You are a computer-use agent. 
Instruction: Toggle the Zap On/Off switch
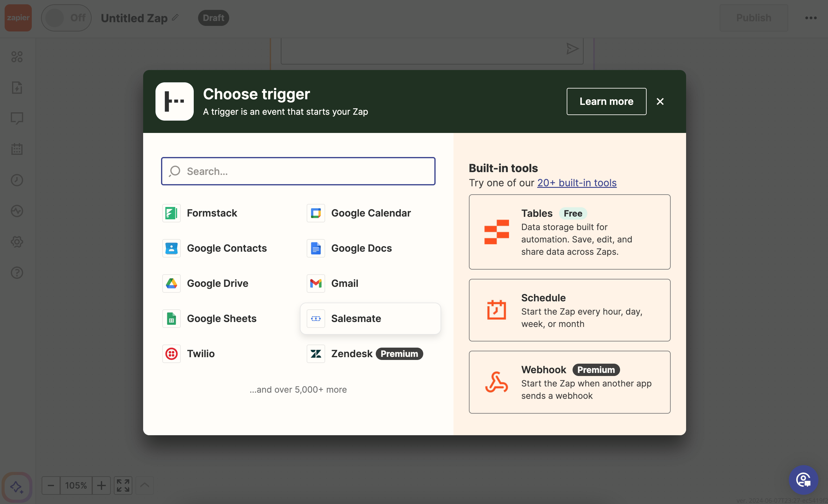click(x=66, y=18)
